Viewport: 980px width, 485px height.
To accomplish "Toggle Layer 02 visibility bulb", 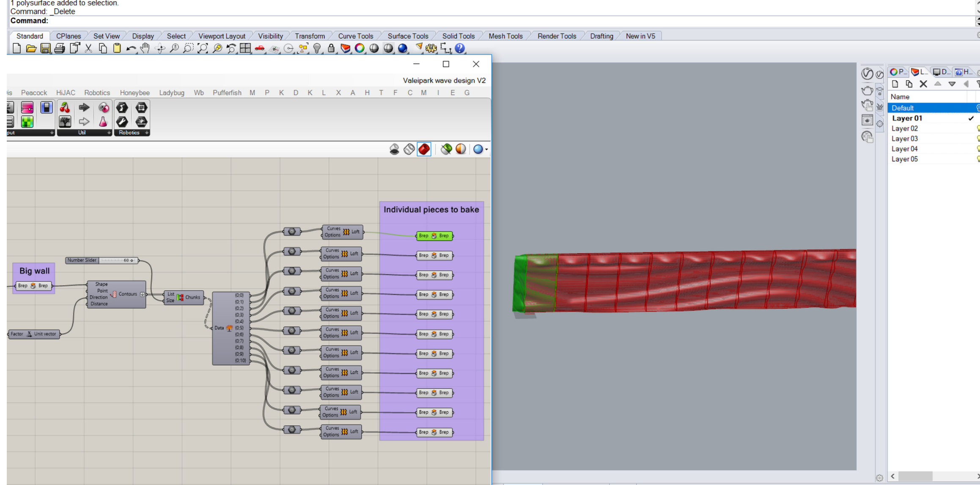I will (x=977, y=129).
